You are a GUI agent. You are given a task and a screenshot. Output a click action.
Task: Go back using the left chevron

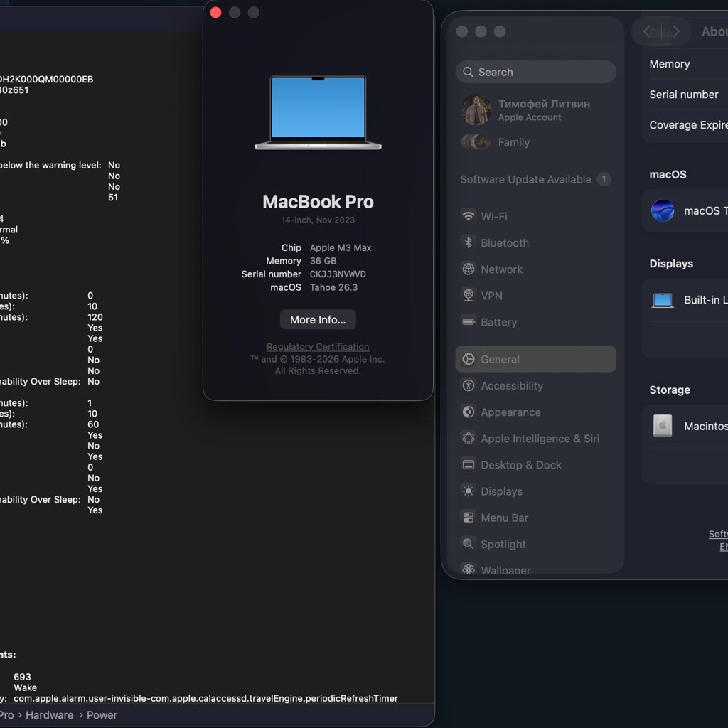(x=647, y=31)
